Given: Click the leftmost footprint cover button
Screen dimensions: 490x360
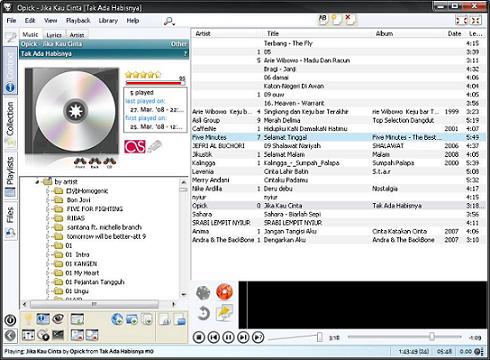Looking at the screenshot, I should (80, 163).
